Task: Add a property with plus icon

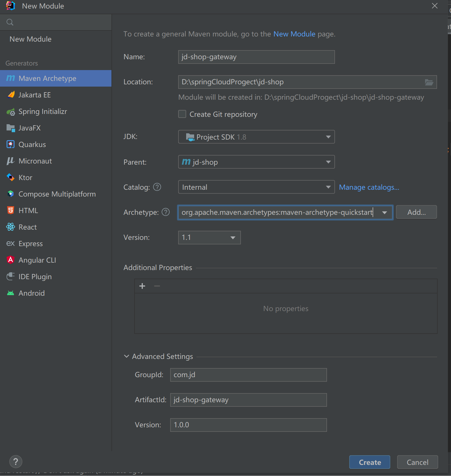Action: [142, 286]
